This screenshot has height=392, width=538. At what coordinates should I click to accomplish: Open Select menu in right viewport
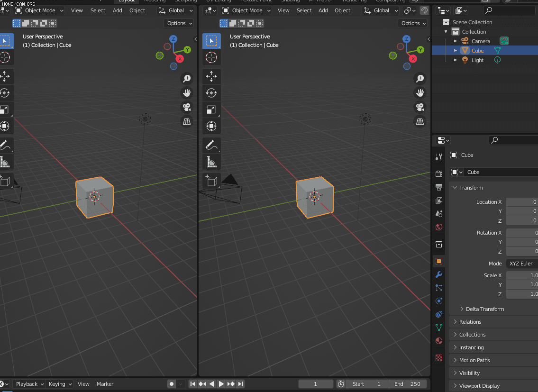pos(304,10)
